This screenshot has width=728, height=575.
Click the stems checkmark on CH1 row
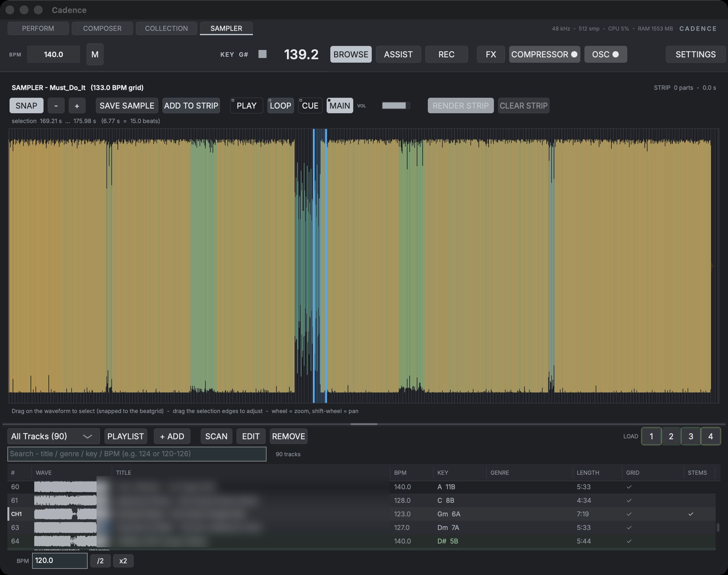pos(691,514)
